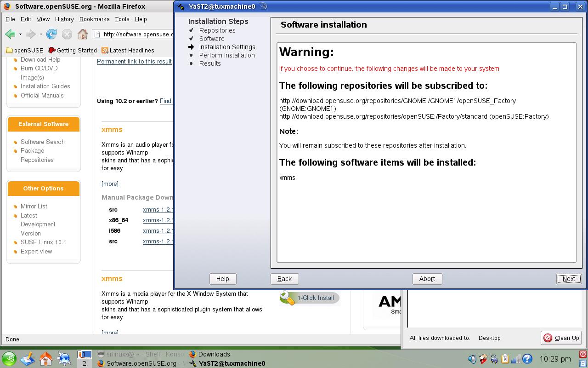Open the Klipper clipboard tray icon
The image size is (588, 368).
pyautogui.click(x=505, y=359)
